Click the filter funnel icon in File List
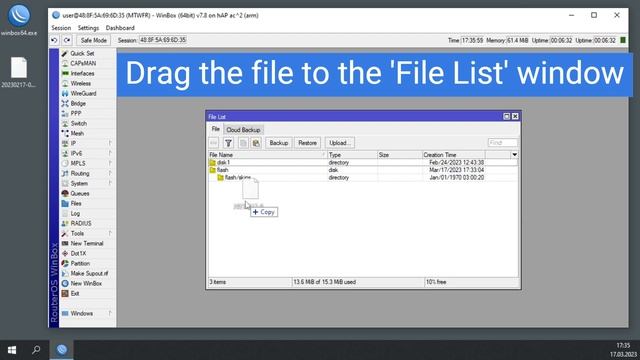 click(229, 143)
